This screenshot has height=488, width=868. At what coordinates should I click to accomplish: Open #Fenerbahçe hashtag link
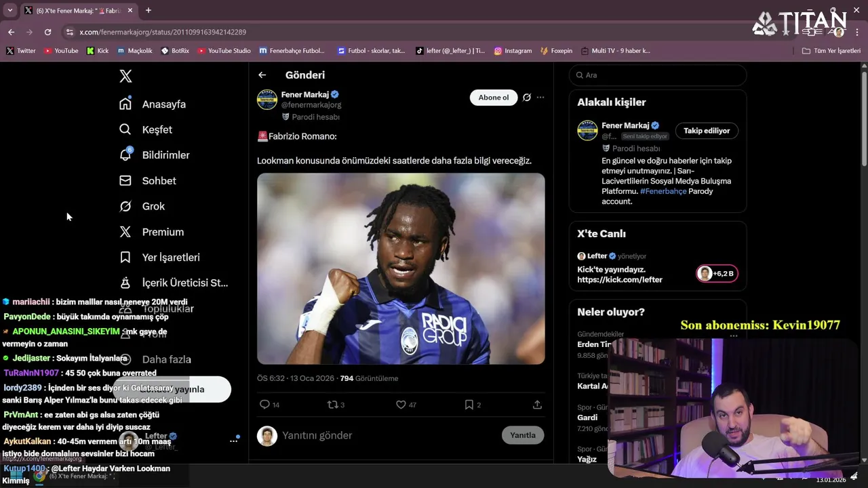point(663,191)
